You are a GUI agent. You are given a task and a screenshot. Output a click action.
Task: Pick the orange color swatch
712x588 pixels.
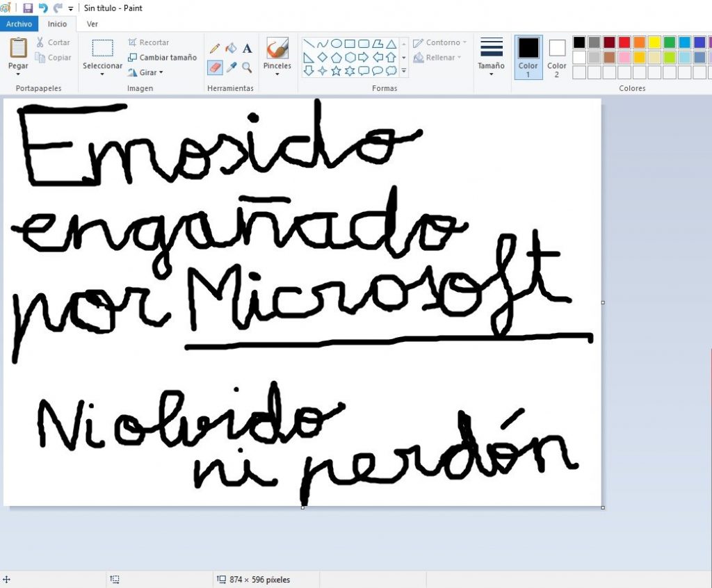[640, 42]
